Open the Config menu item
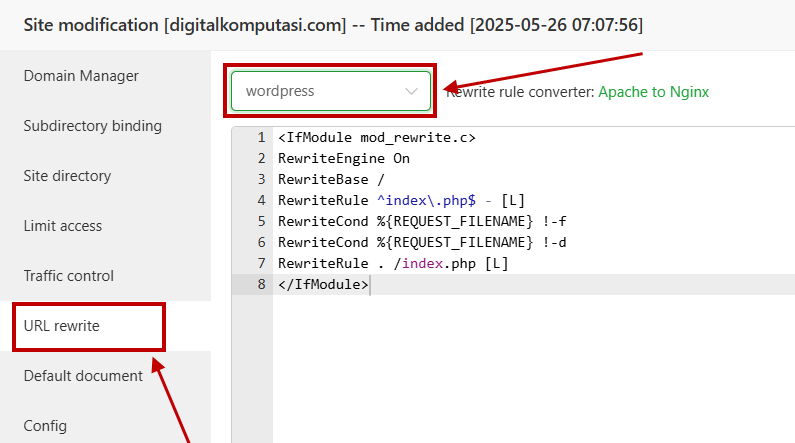This screenshot has width=795, height=443. 45,426
